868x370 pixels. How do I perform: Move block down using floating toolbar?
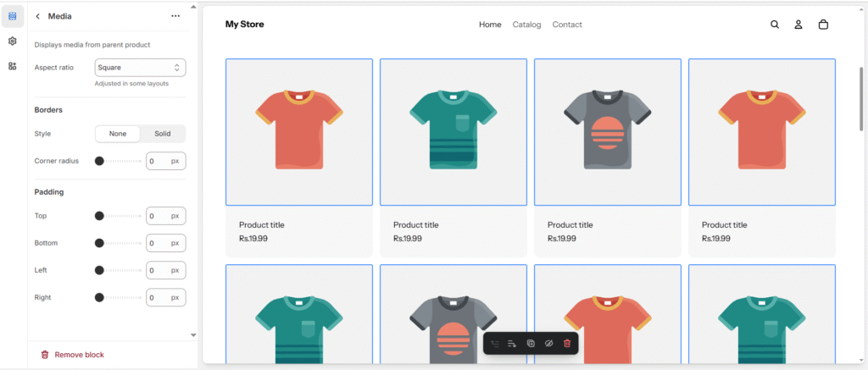[512, 343]
